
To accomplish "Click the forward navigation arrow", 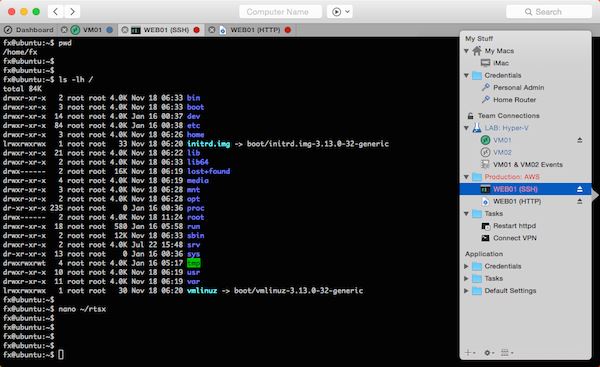I will coord(72,12).
